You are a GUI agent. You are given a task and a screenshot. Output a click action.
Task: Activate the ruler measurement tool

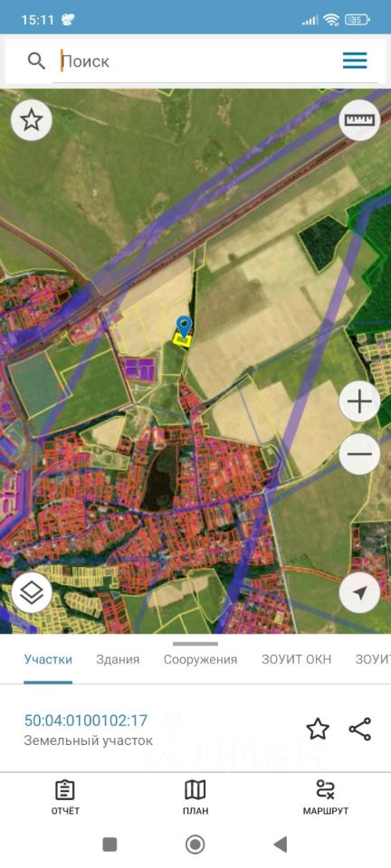point(359,119)
